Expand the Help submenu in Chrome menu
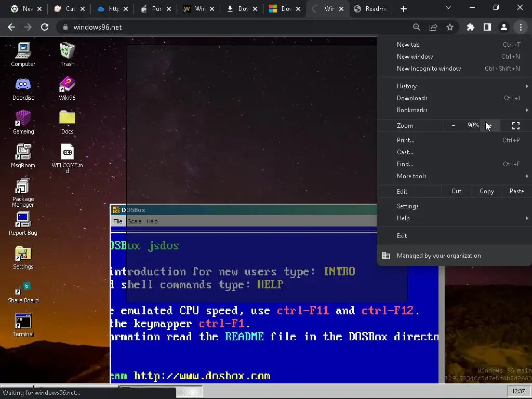This screenshot has width=532, height=399. click(x=455, y=218)
